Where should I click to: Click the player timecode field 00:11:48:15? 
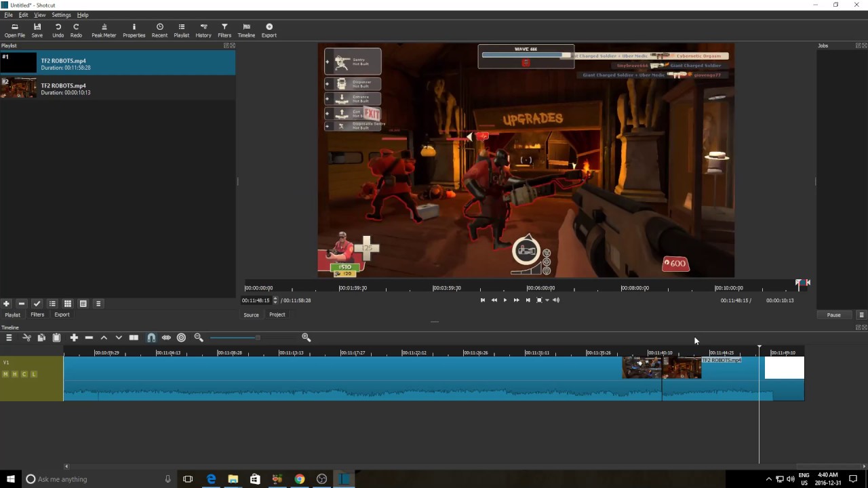(257, 300)
